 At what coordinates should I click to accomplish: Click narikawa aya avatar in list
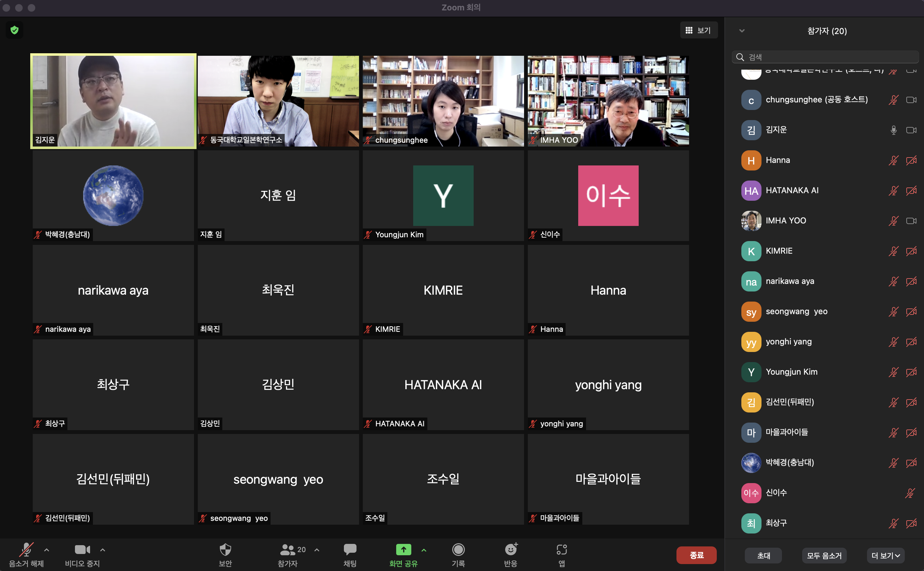[x=751, y=281]
